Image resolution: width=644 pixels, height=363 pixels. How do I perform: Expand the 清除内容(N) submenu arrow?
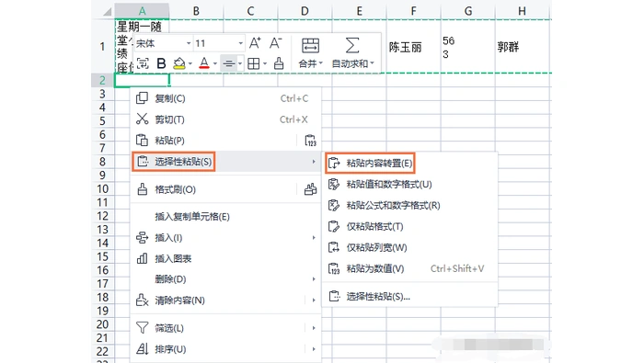click(x=314, y=301)
